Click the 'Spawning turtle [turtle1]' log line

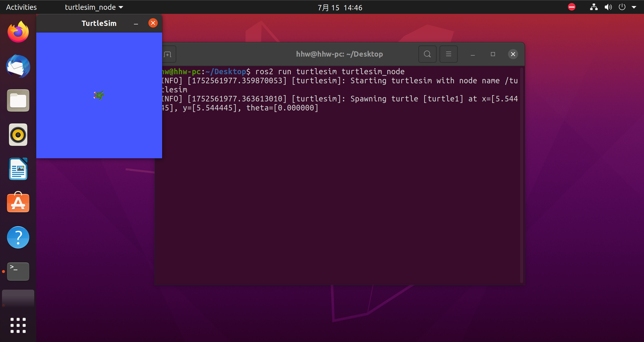tap(407, 99)
